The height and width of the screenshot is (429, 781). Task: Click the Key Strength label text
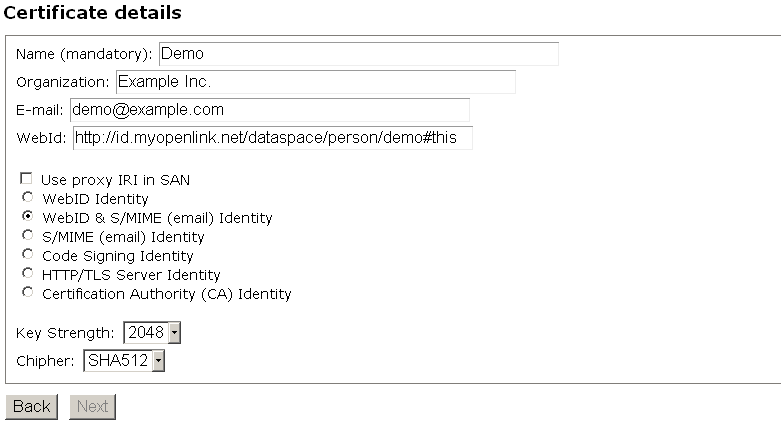point(65,333)
